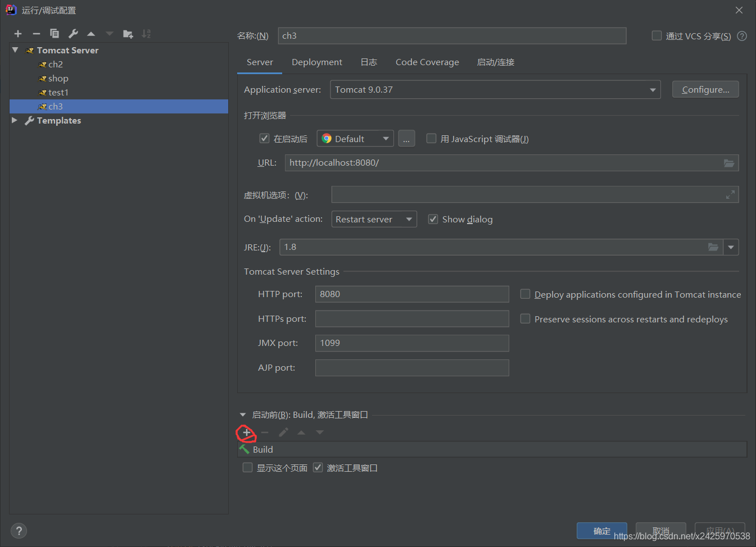Viewport: 756px width, 547px height.
Task: Select the test1 configuration
Action: pos(58,92)
